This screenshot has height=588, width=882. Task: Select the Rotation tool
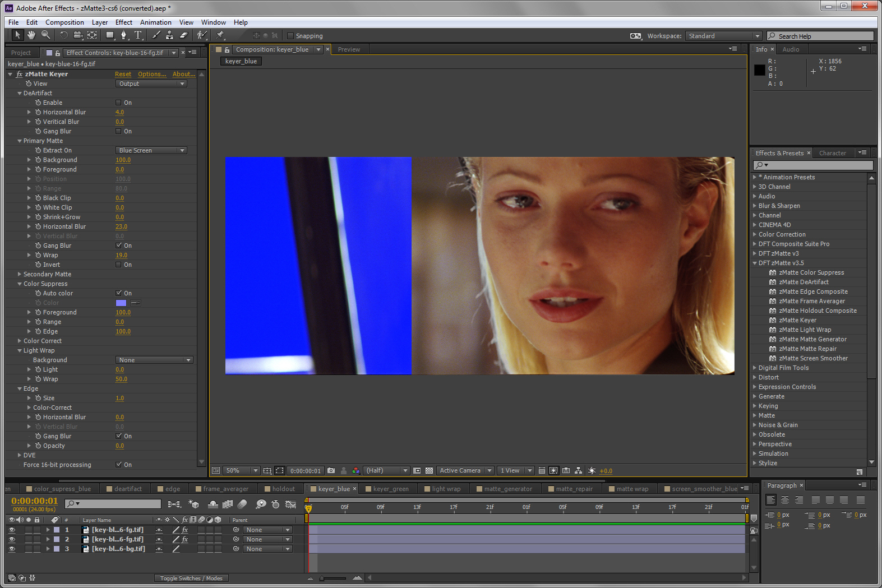coord(63,35)
